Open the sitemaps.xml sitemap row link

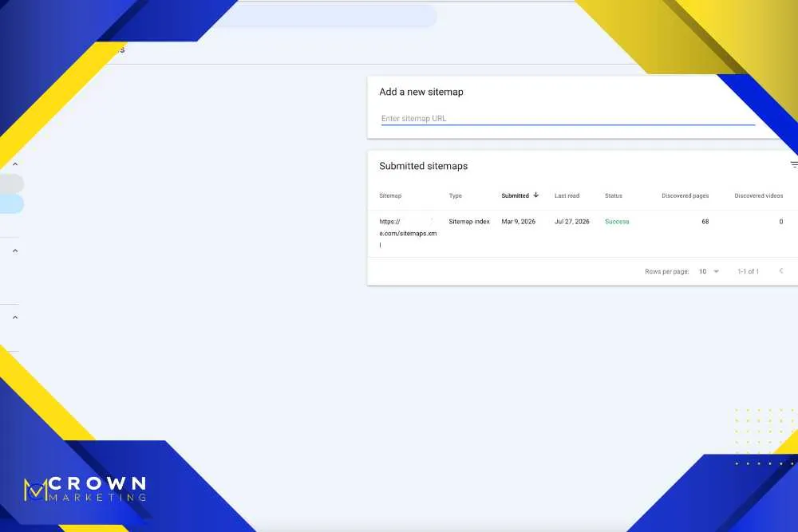point(408,234)
